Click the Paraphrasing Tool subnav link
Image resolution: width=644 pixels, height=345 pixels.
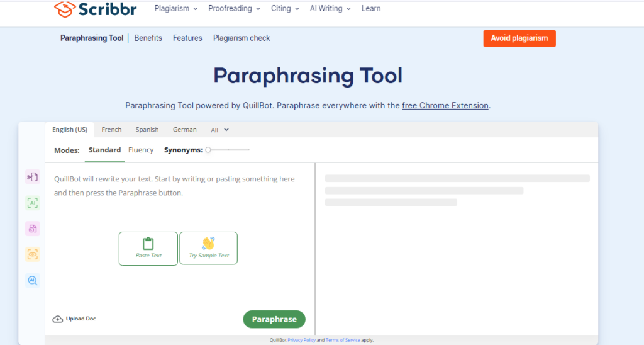click(92, 38)
